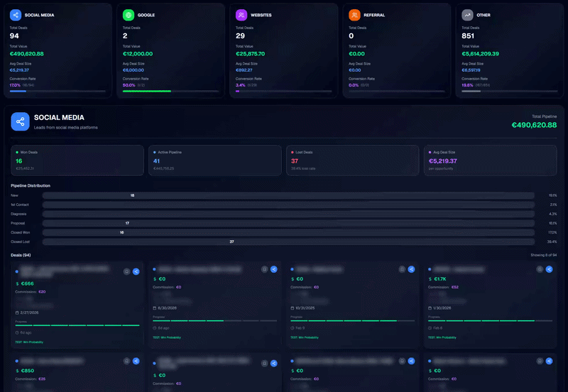Click the Social Media share icon in top card

tap(16, 15)
